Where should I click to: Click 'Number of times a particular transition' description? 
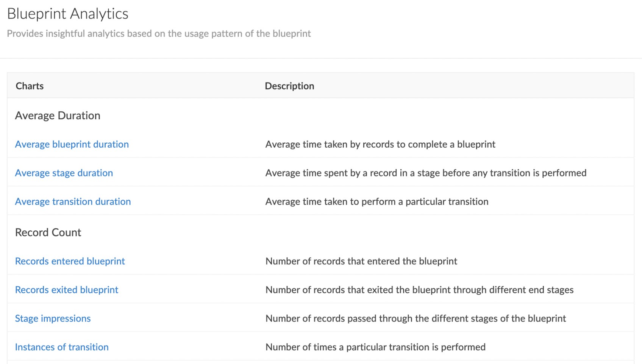point(375,347)
